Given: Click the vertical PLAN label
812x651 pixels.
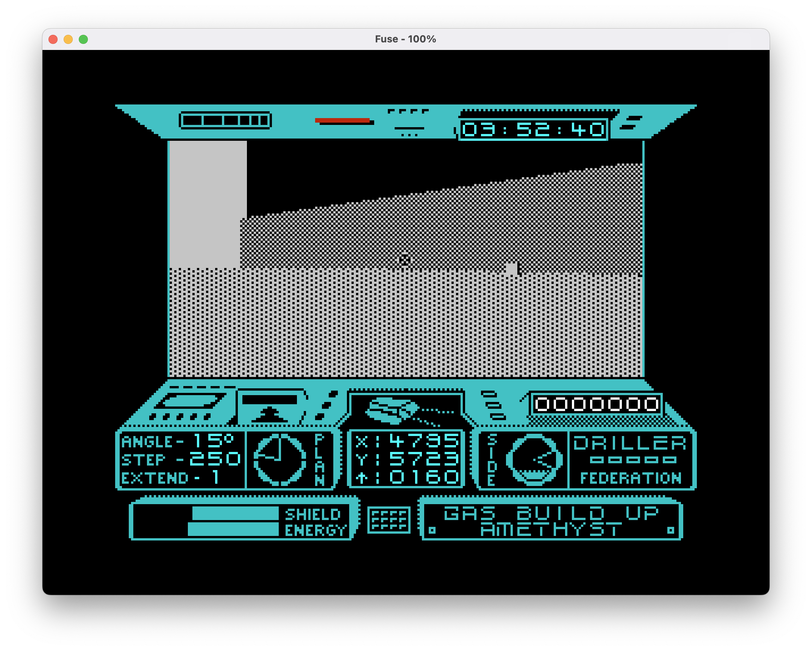Looking at the screenshot, I should pyautogui.click(x=320, y=459).
